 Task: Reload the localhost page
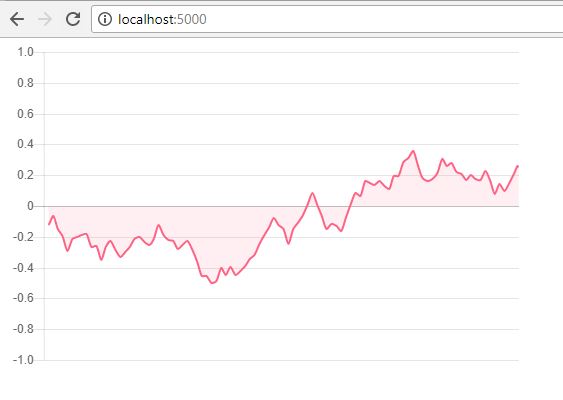click(73, 19)
